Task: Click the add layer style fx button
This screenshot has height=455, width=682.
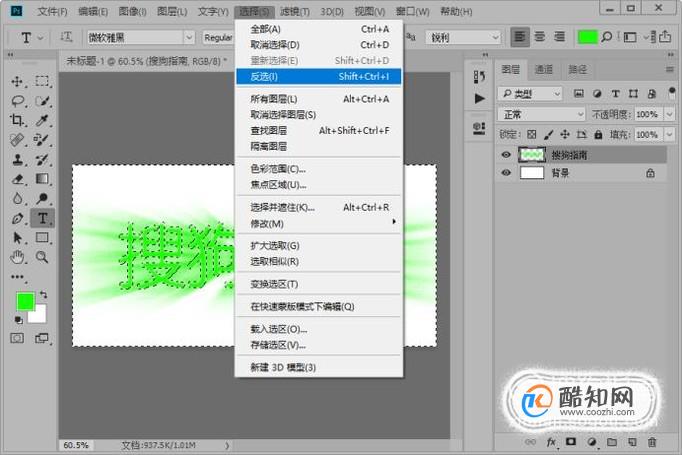Action: coord(551,442)
